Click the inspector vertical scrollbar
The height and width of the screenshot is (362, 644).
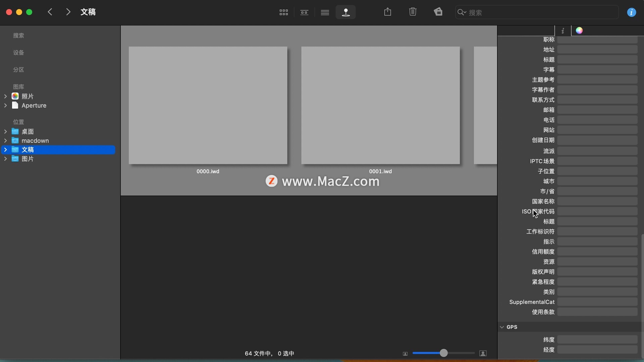point(642,296)
